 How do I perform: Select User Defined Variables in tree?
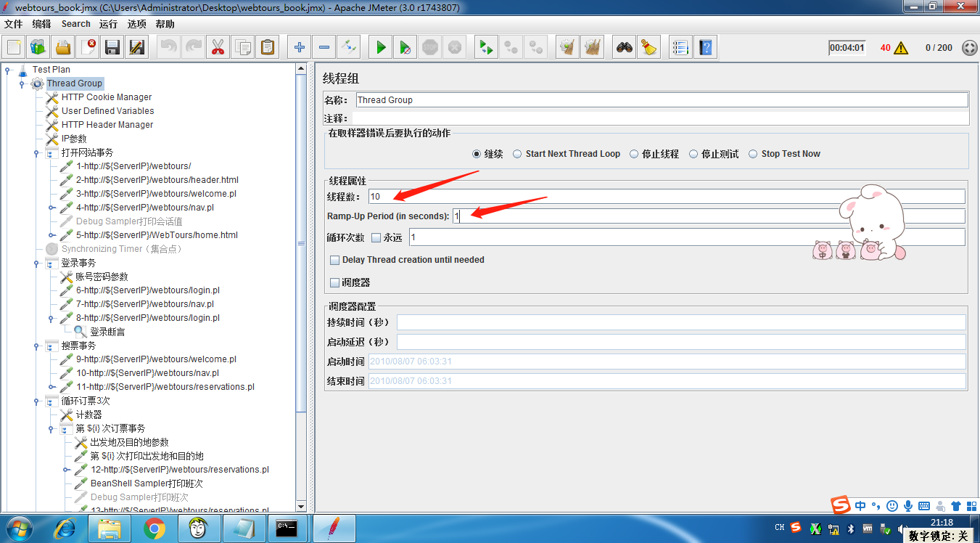pyautogui.click(x=107, y=111)
